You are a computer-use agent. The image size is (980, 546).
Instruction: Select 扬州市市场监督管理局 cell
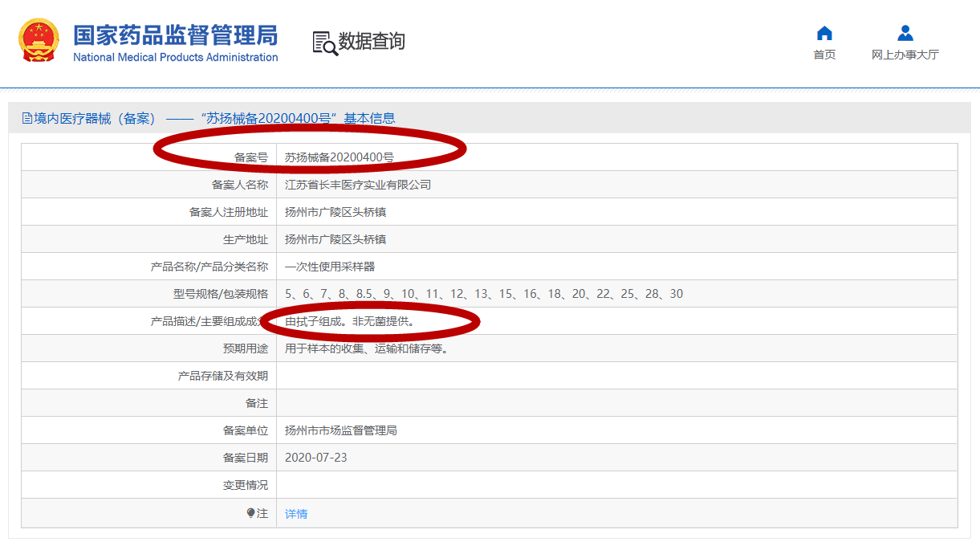341,430
